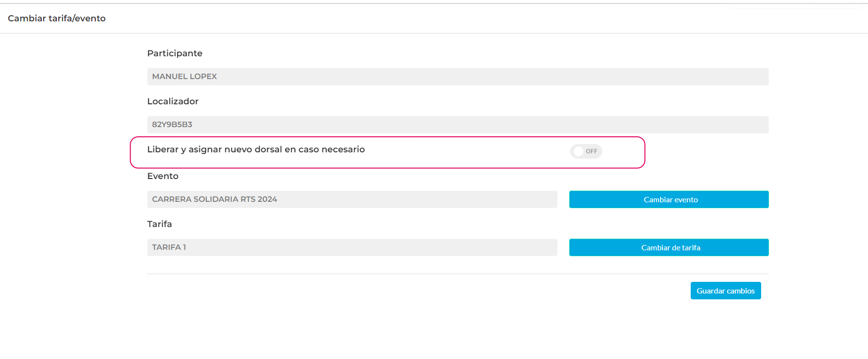The height and width of the screenshot is (359, 868).
Task: Click the Tarifa label
Action: pyautogui.click(x=159, y=224)
